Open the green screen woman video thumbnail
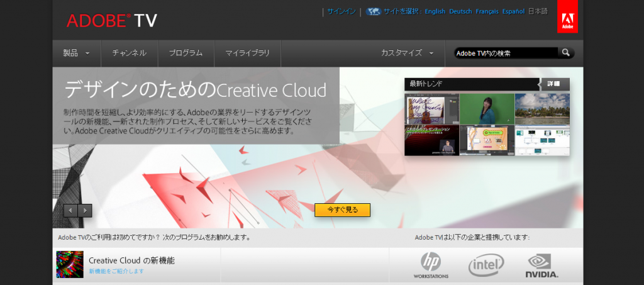This screenshot has width=644, height=285. tap(487, 109)
